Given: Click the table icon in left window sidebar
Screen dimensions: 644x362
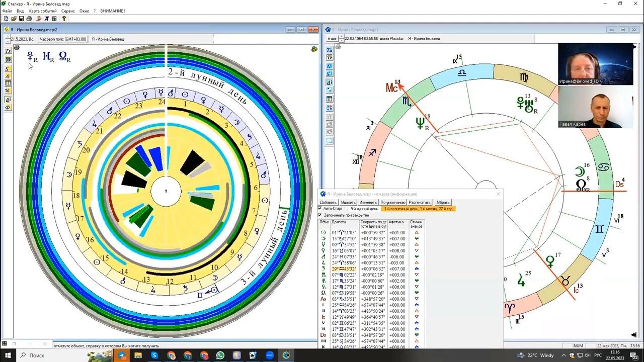Looking at the screenshot, I should (8, 83).
